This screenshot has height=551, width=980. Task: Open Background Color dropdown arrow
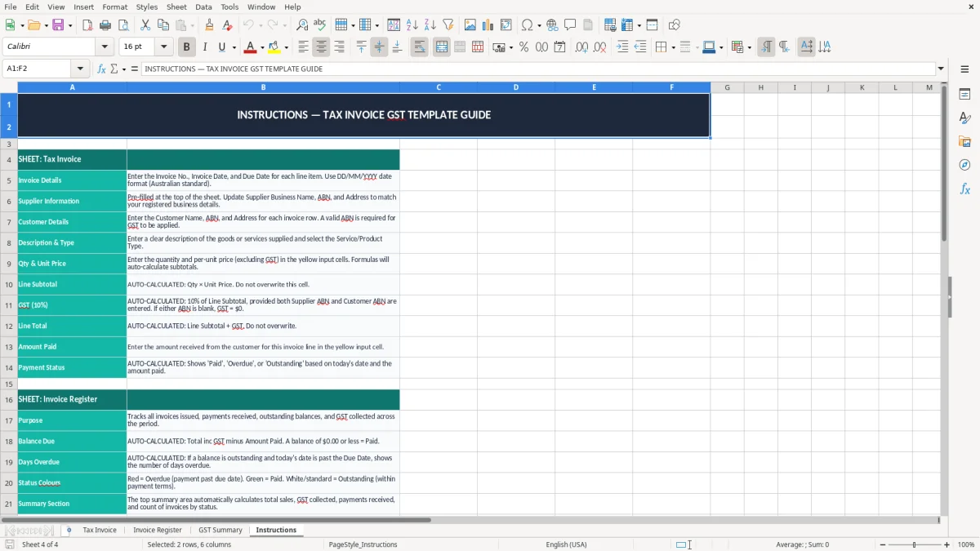click(287, 47)
